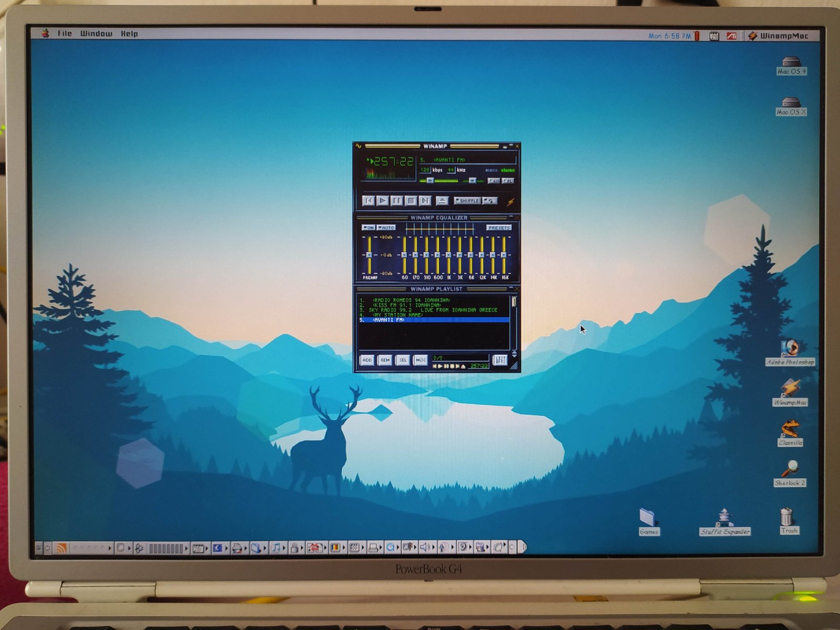Open the File menu

coord(65,34)
